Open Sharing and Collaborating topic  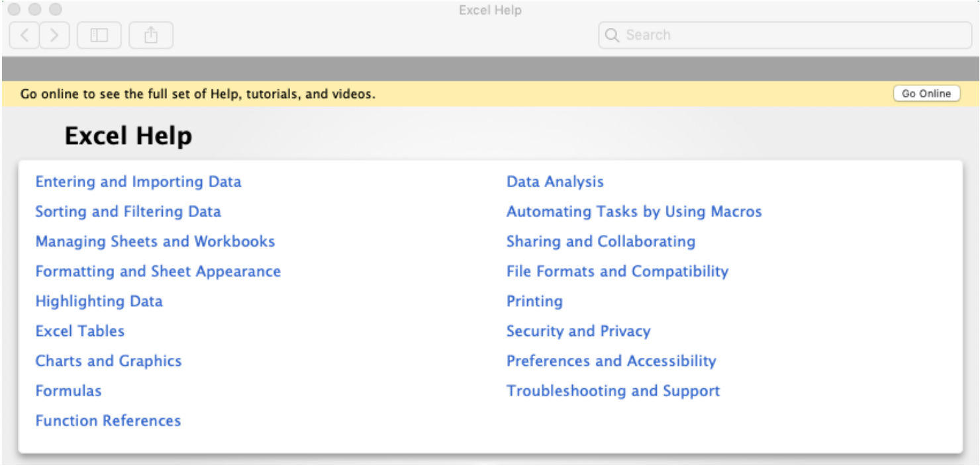click(601, 241)
